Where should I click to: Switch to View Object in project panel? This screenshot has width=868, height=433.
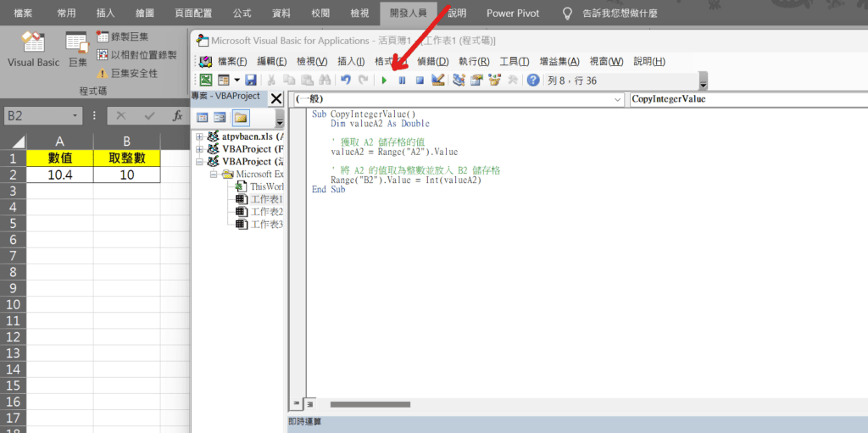point(220,118)
